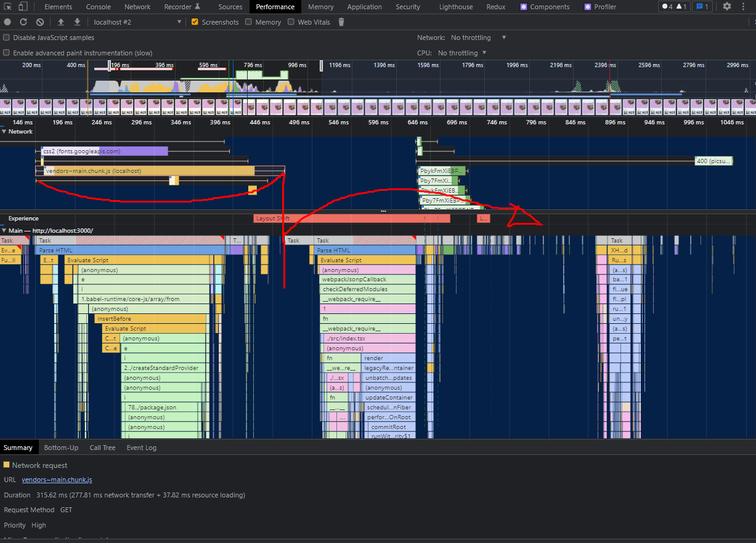Save the current performance profile
756x543 pixels.
pos(76,22)
